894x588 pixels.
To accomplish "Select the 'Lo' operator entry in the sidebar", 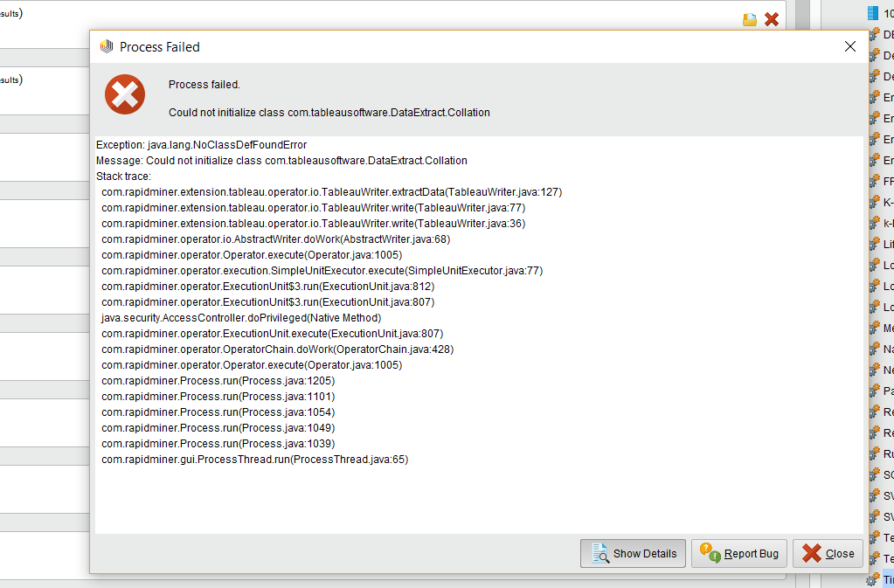I will (885, 265).
